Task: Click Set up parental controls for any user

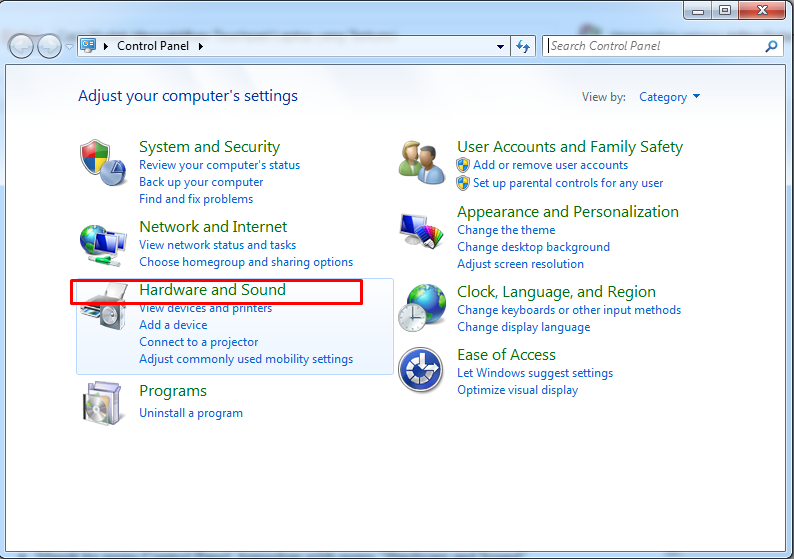Action: (x=568, y=183)
